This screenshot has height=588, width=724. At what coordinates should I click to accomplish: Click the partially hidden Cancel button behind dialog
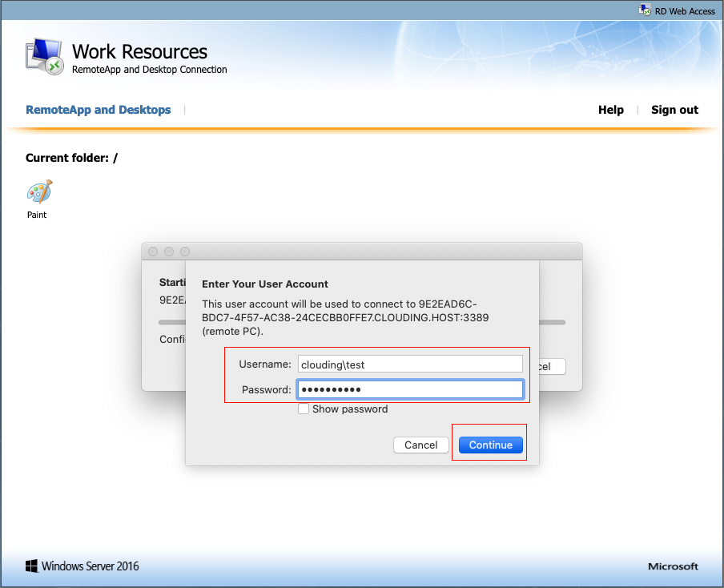pos(553,367)
